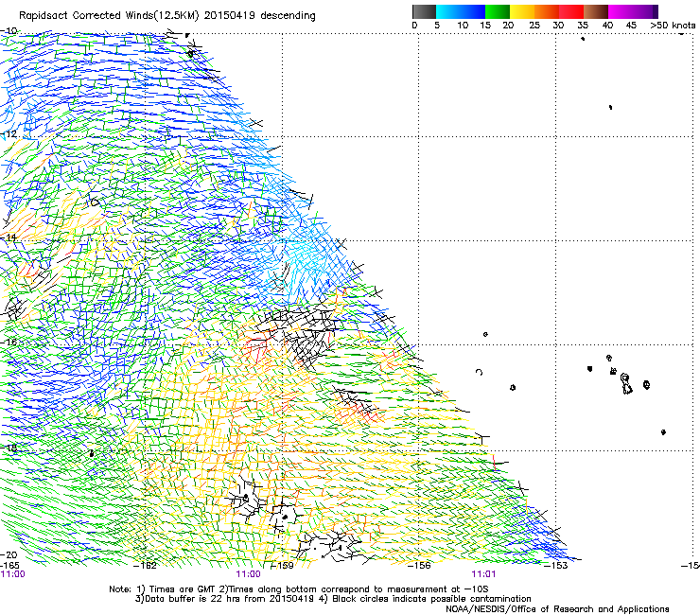Click the '-165' longitude axis label
Image resolution: width=700 pixels, height=615 pixels.
(x=9, y=566)
